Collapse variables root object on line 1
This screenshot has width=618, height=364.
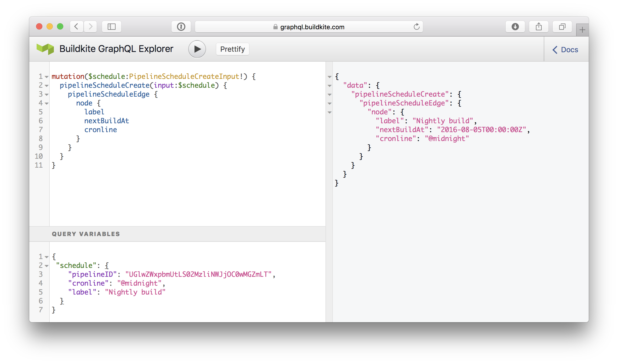point(47,257)
